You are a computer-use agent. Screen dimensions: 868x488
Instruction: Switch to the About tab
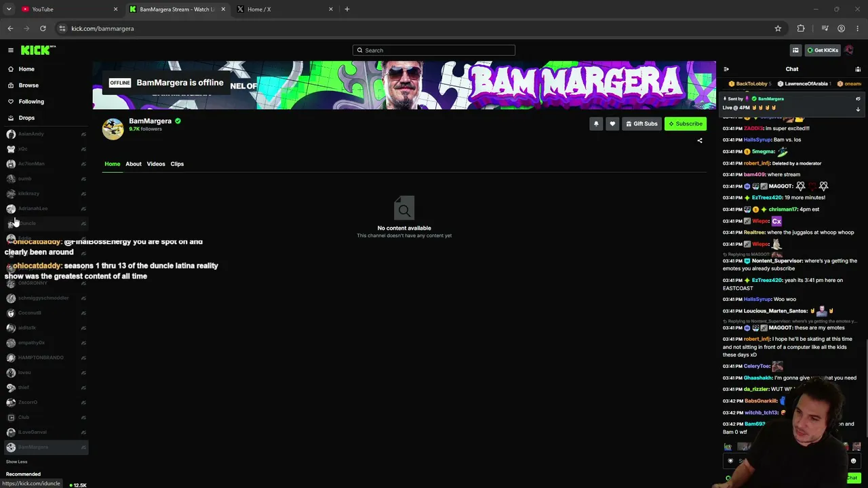tap(134, 164)
